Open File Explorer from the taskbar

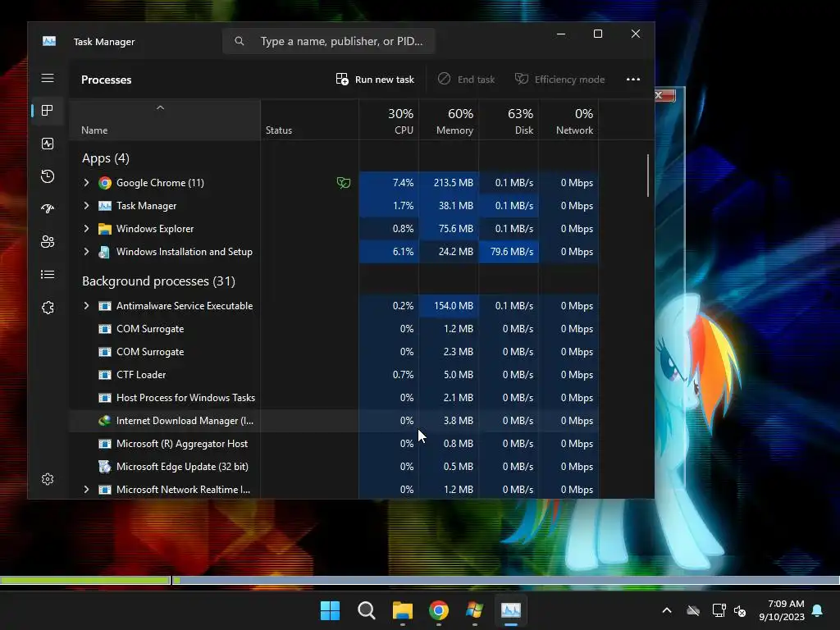click(x=402, y=610)
